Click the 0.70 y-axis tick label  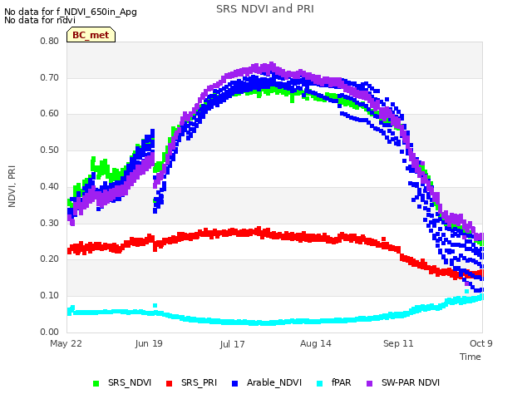pyautogui.click(x=50, y=77)
